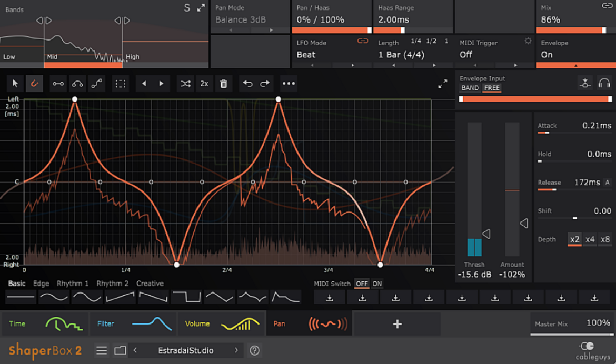Screen dimensions: 616x364
Task: Choose the S-curve tool
Action: 97,84
